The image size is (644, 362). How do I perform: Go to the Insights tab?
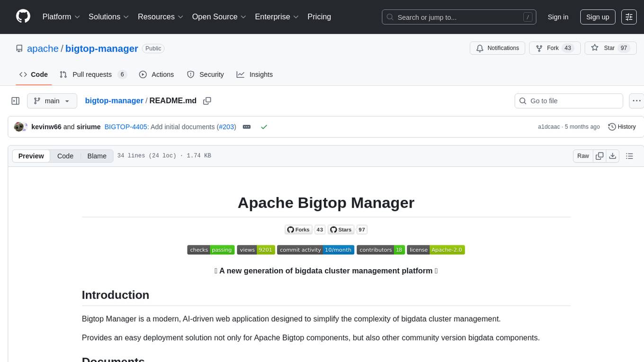click(255, 74)
